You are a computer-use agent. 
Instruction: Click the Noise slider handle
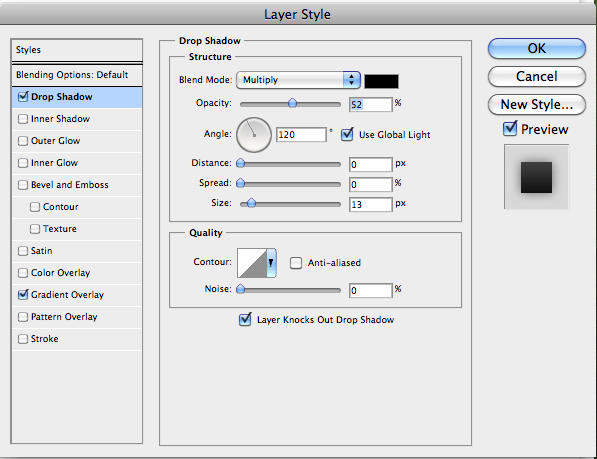coord(240,289)
